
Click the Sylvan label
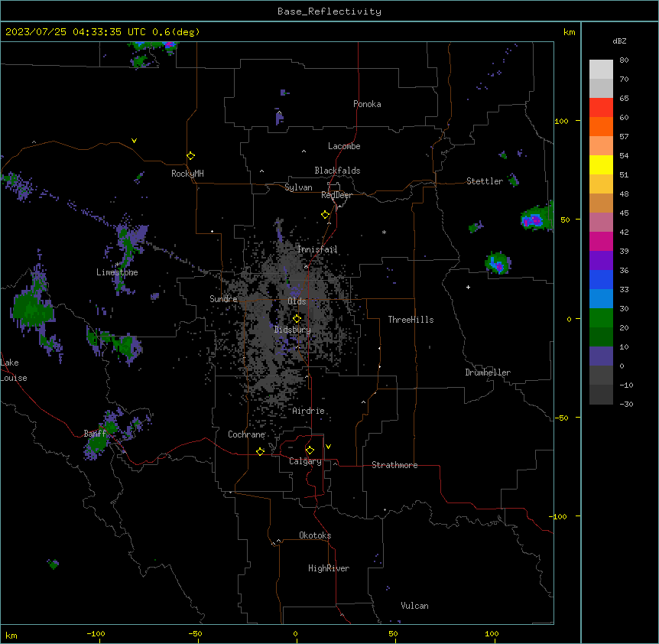[298, 187]
